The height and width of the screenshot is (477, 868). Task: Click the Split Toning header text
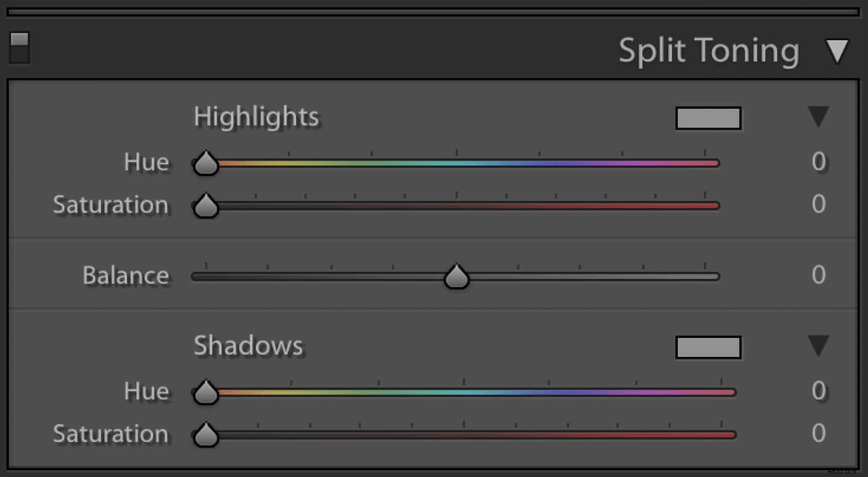[x=708, y=51]
